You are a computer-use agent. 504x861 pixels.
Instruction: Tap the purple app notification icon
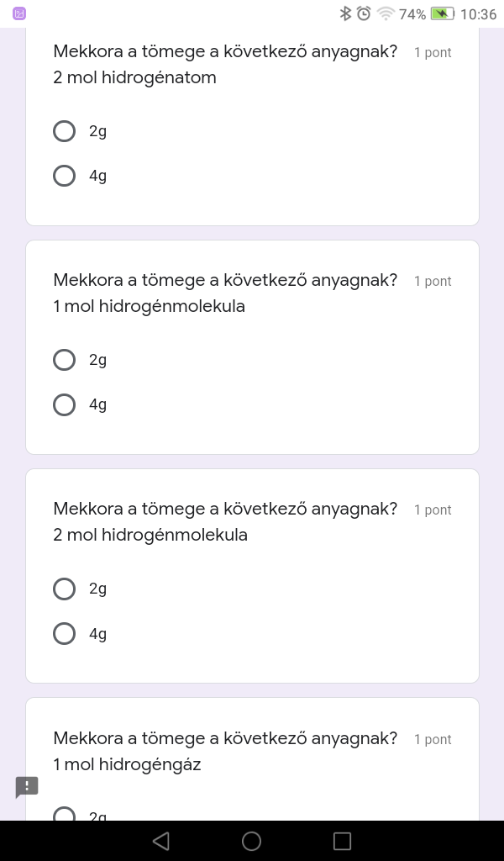click(20, 13)
